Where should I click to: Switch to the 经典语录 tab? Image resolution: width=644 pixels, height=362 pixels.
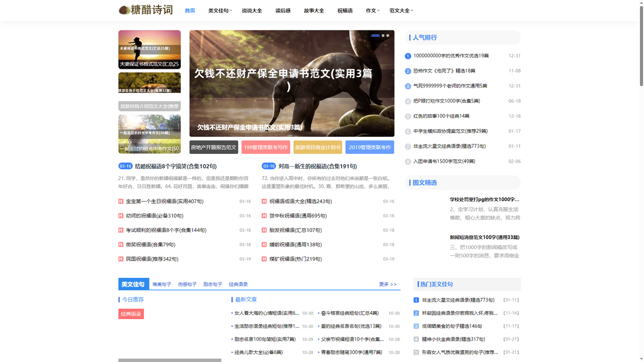pyautogui.click(x=238, y=284)
